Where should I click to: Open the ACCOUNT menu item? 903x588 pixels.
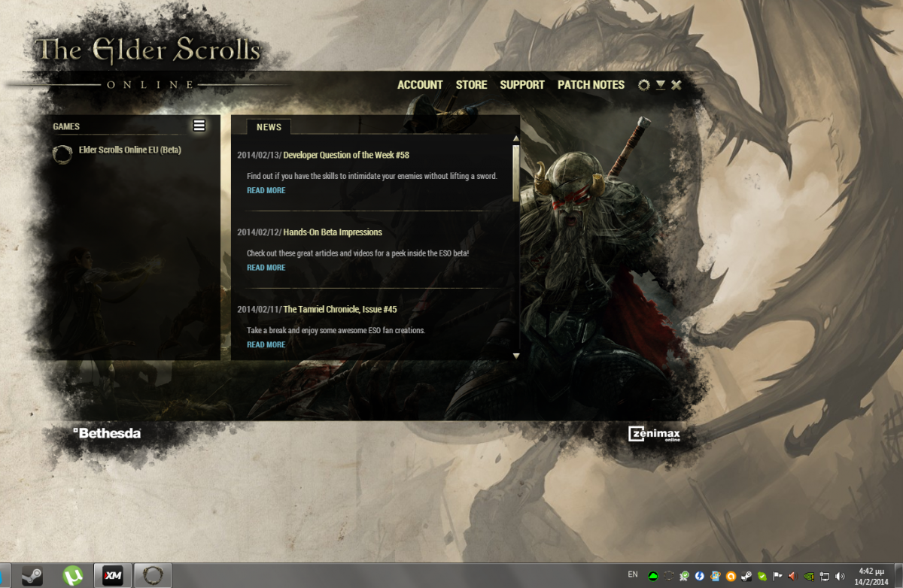point(420,85)
